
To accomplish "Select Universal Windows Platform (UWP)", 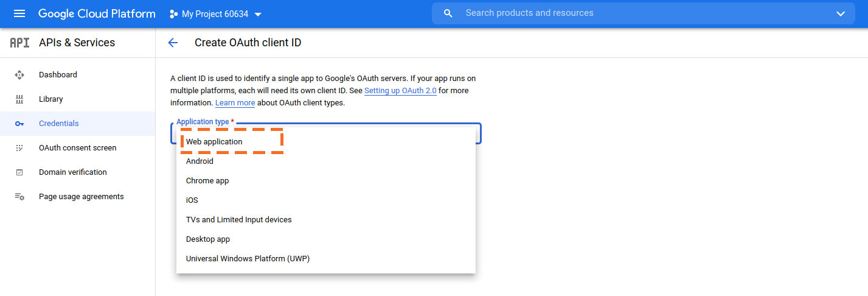I will pyautogui.click(x=326, y=259).
